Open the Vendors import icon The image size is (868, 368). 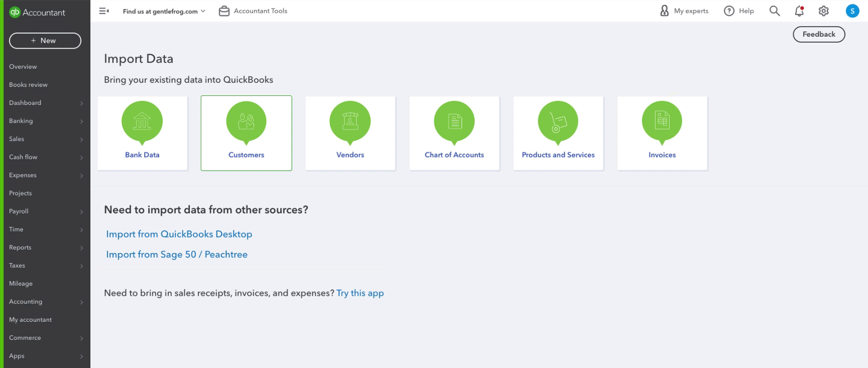[350, 123]
